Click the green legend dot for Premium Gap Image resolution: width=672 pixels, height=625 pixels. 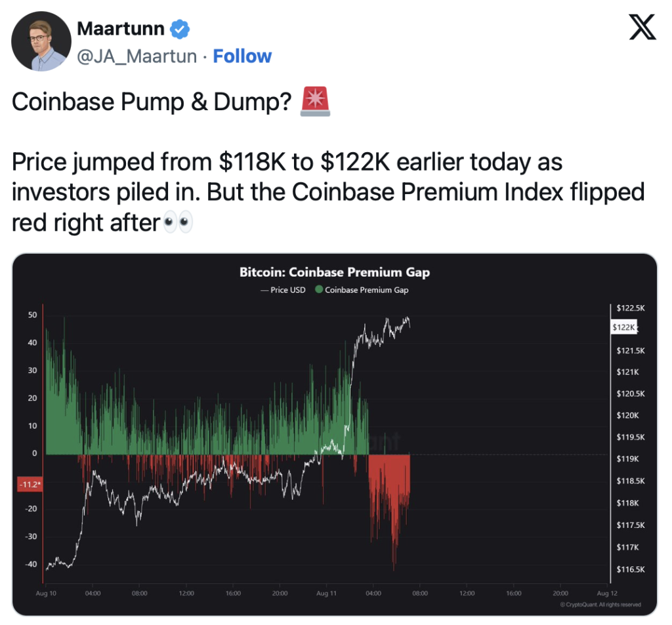319,290
